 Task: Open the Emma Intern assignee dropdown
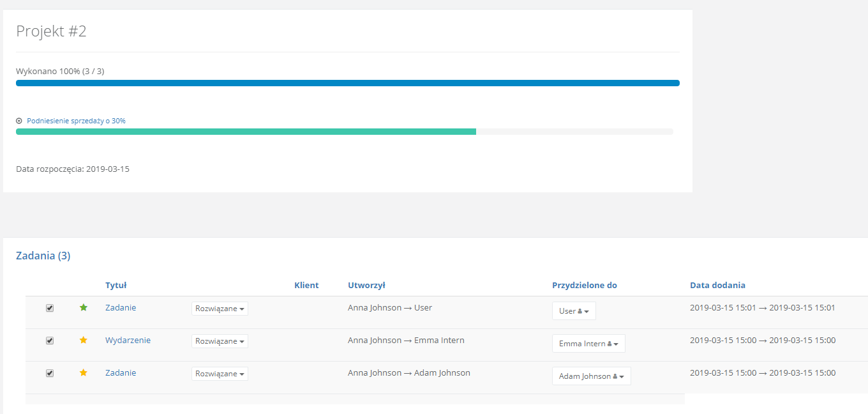pyautogui.click(x=588, y=344)
